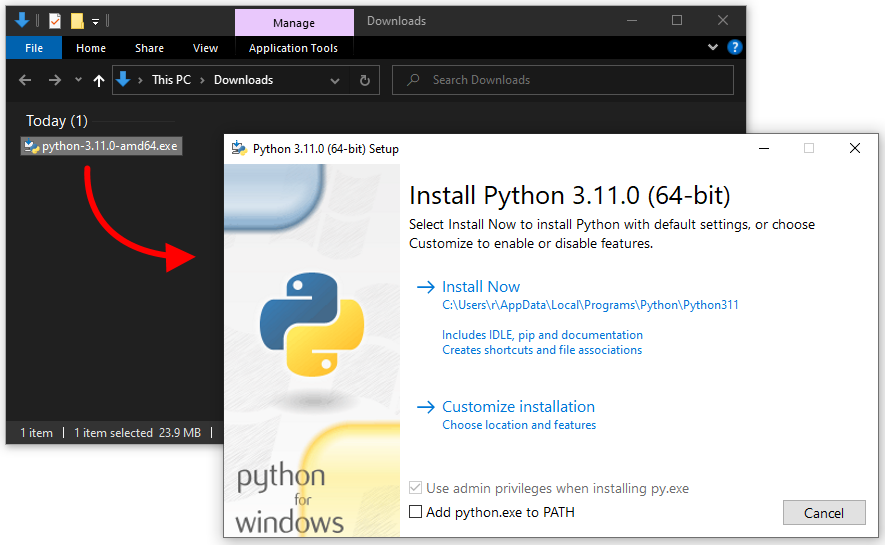This screenshot has width=885, height=545.
Task: Refresh the Downloads folder
Action: pos(365,81)
